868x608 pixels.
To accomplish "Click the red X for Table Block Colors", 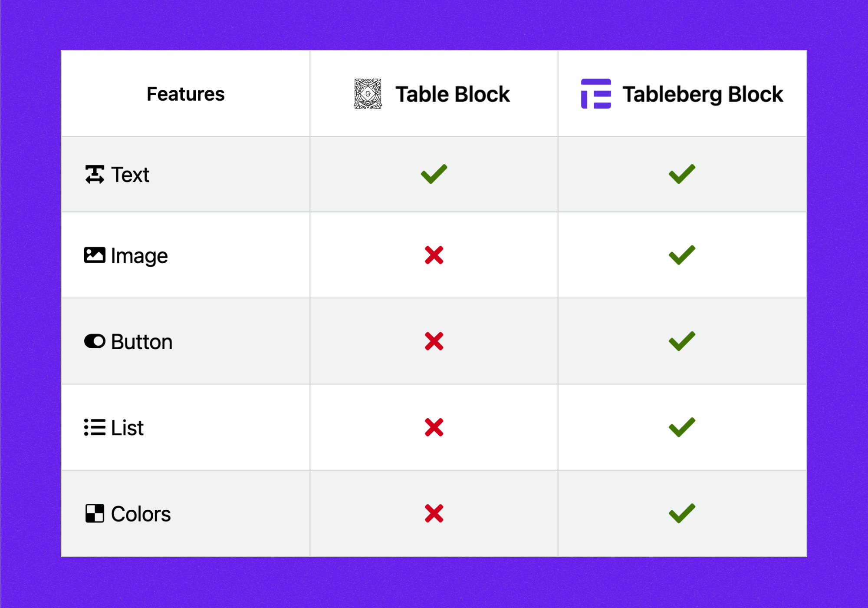I will point(434,513).
